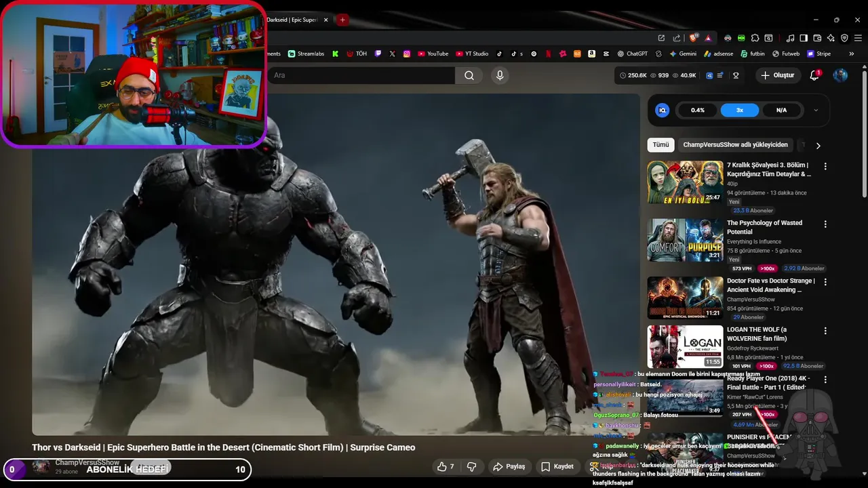Open the Twitch bookmark icon
This screenshot has width=868, height=488.
coord(378,54)
